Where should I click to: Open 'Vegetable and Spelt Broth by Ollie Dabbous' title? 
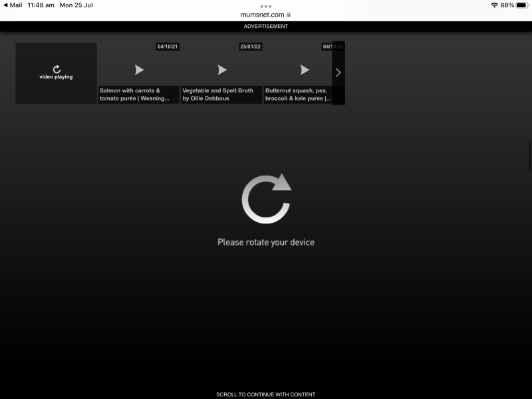click(221, 94)
